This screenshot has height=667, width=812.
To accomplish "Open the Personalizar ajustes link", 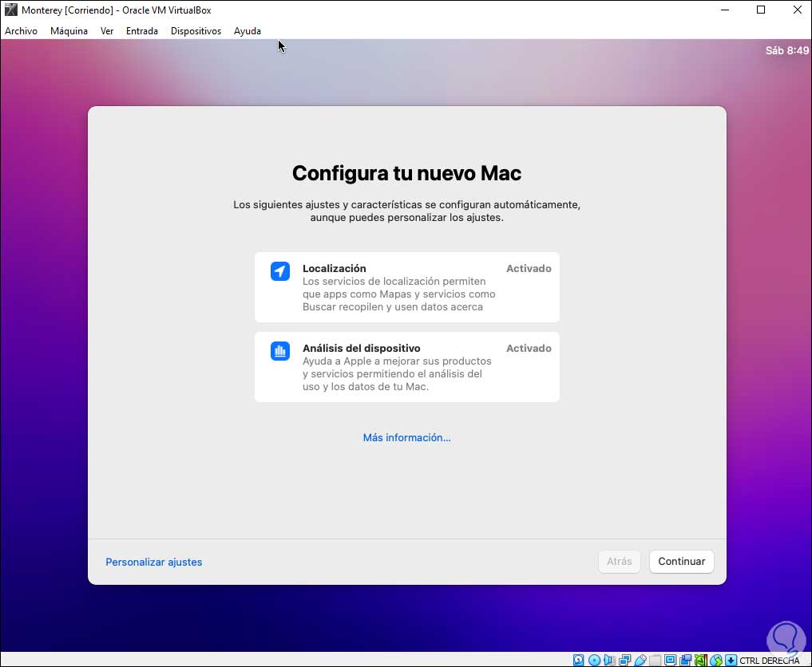I will coord(154,562).
